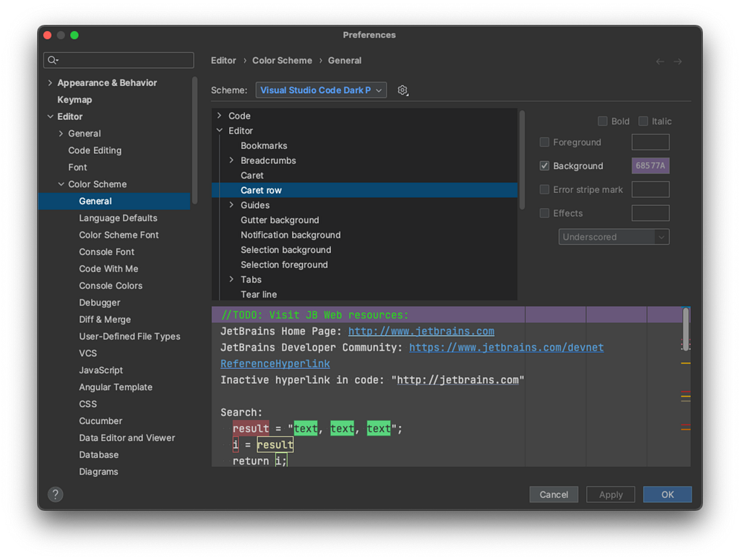Expand the Appearance & Behavior section
Viewport: 740px width, 560px height.
tap(50, 82)
